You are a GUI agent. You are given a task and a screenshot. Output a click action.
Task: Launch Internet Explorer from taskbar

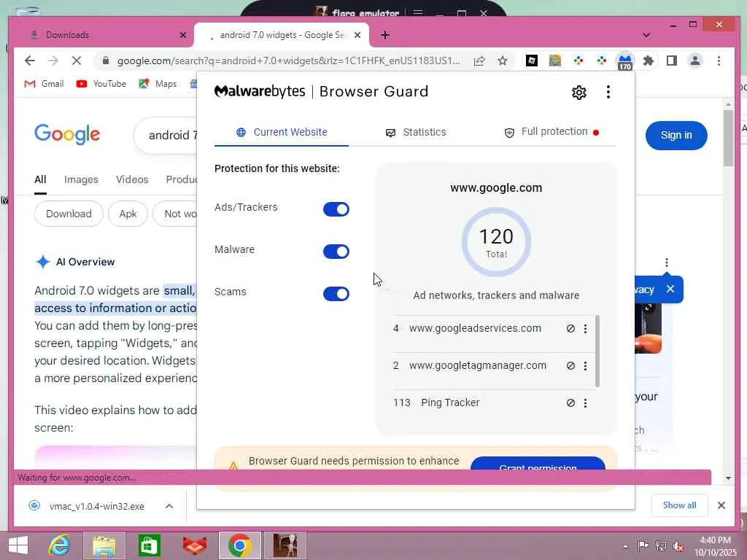(x=60, y=545)
